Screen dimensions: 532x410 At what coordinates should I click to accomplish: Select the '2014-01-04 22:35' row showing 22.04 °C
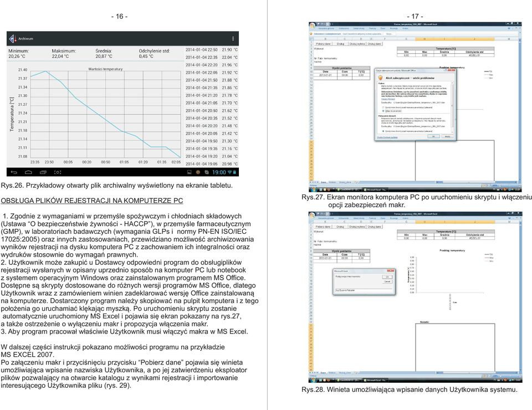tap(211, 57)
